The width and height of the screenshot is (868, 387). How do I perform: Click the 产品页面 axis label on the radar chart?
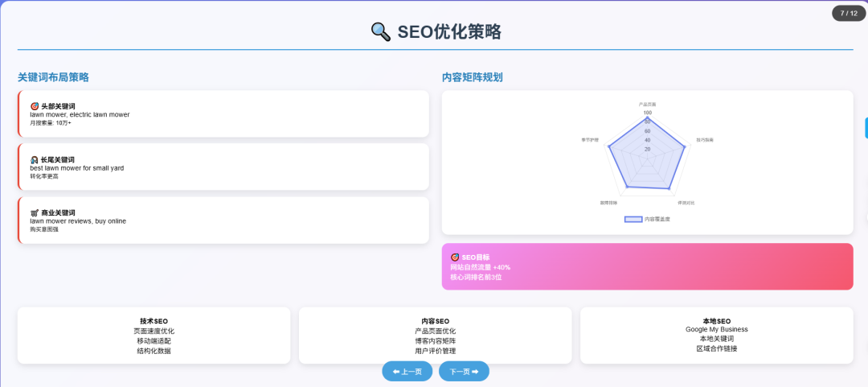(647, 105)
